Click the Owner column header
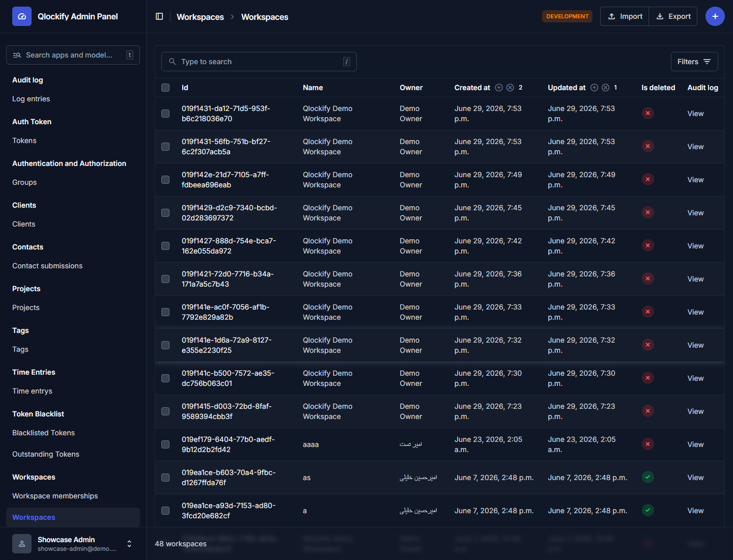The width and height of the screenshot is (733, 560). (x=411, y=88)
